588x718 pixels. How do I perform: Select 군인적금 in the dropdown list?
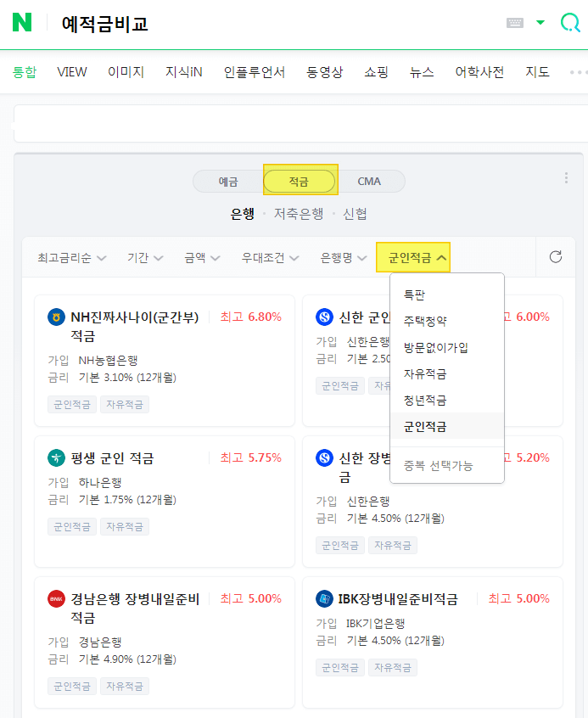(447, 426)
